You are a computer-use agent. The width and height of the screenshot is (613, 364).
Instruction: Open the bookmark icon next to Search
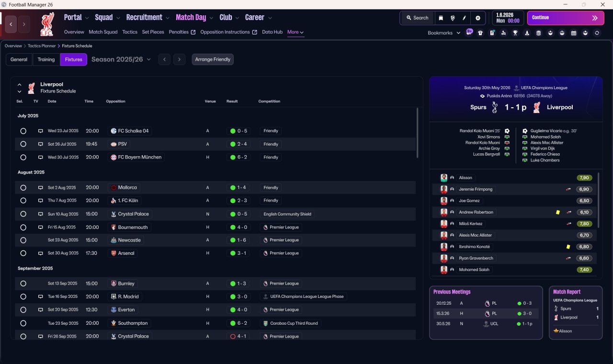pyautogui.click(x=441, y=18)
